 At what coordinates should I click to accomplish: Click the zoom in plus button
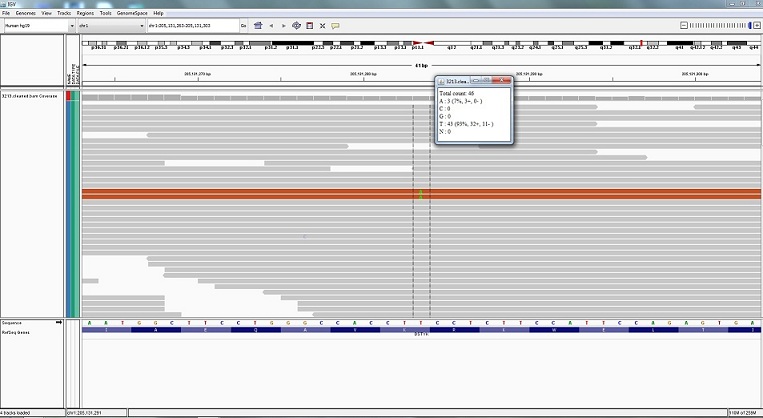757,25
